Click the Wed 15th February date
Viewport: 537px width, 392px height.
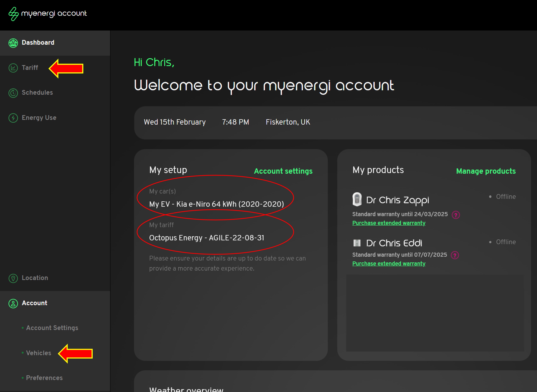[175, 122]
